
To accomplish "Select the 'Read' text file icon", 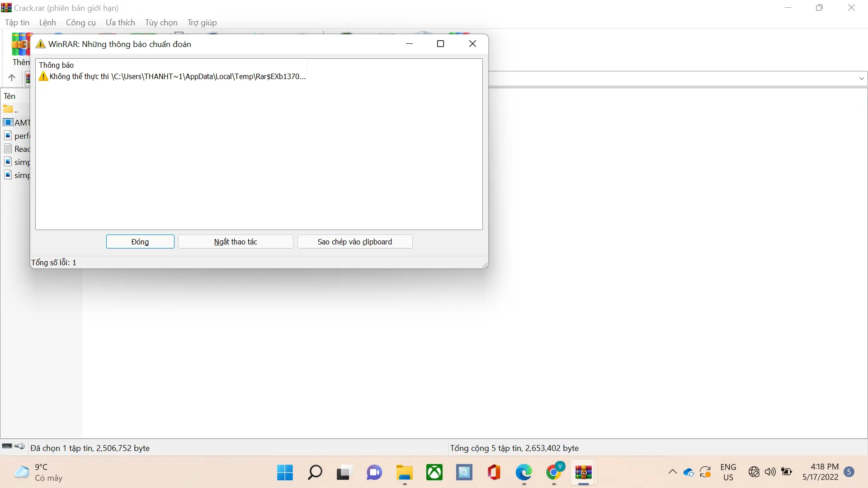I will [8, 149].
